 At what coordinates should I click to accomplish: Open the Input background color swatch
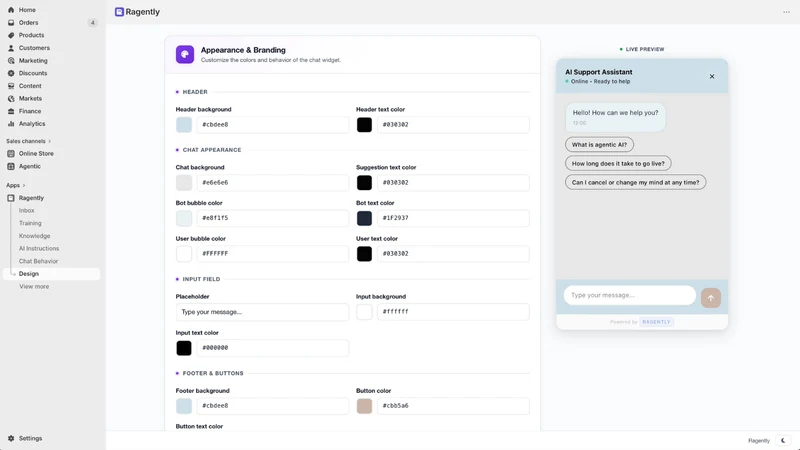pyautogui.click(x=364, y=312)
